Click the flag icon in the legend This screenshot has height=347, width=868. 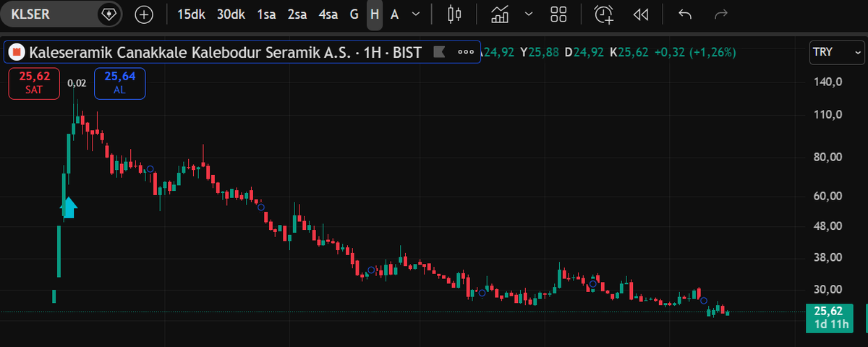click(438, 53)
